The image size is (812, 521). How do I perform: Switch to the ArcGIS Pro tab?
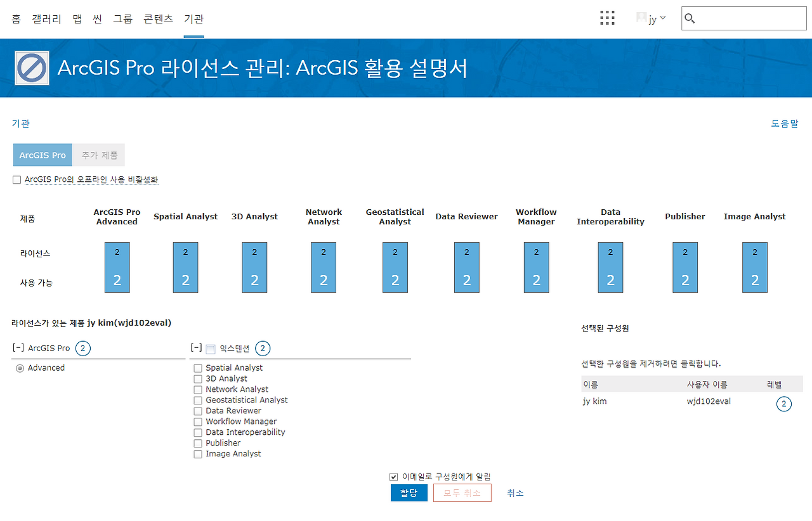point(43,155)
